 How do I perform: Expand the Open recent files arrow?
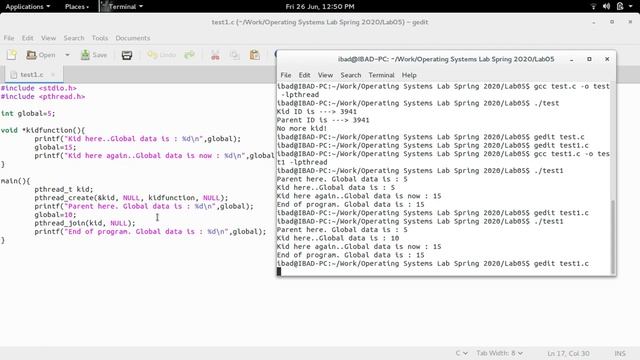click(67, 55)
